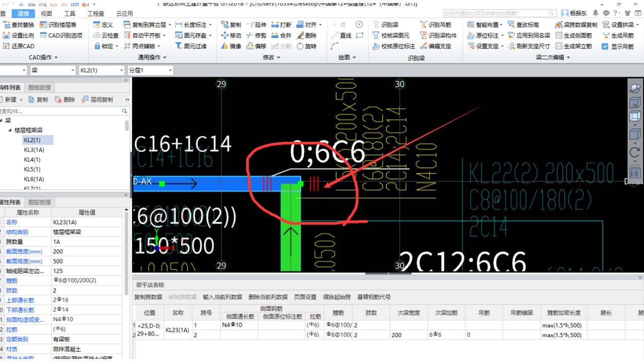Click the 次梁加筋 cell 6⌀6

coord(446,334)
